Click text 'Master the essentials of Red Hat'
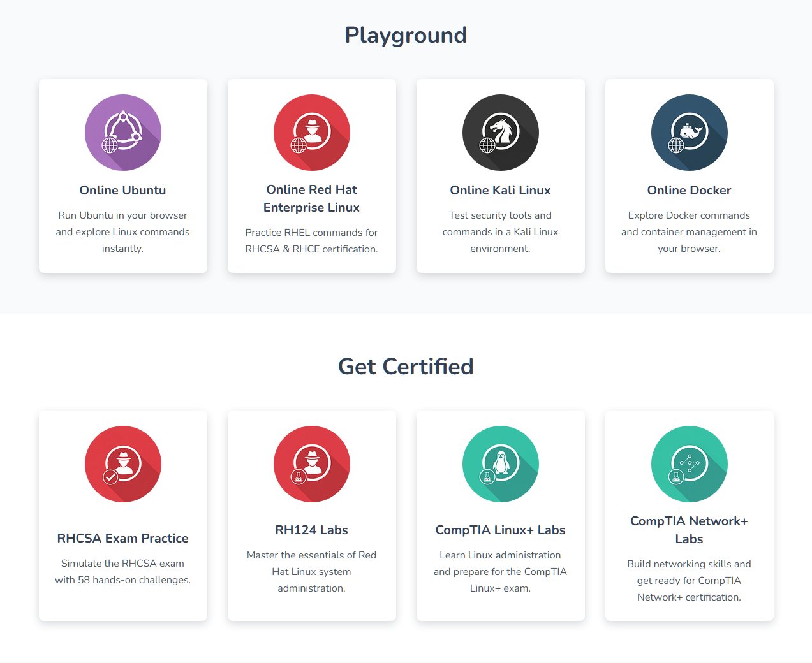 point(312,563)
